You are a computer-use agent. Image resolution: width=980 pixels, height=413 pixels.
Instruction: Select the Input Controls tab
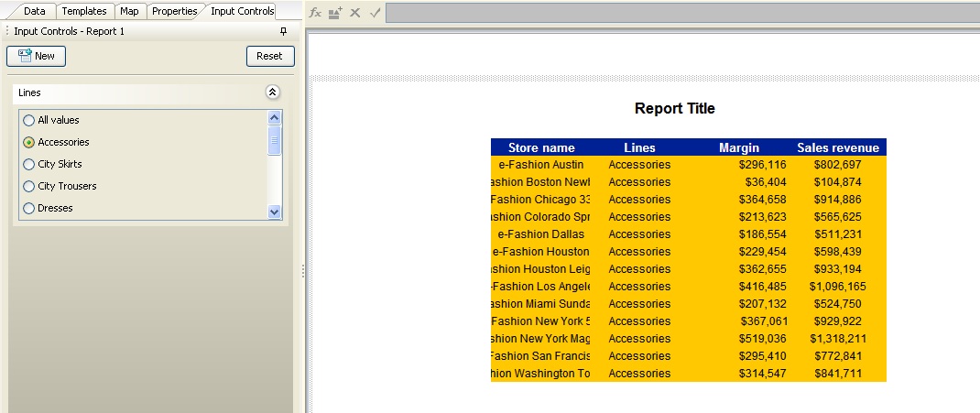point(242,11)
